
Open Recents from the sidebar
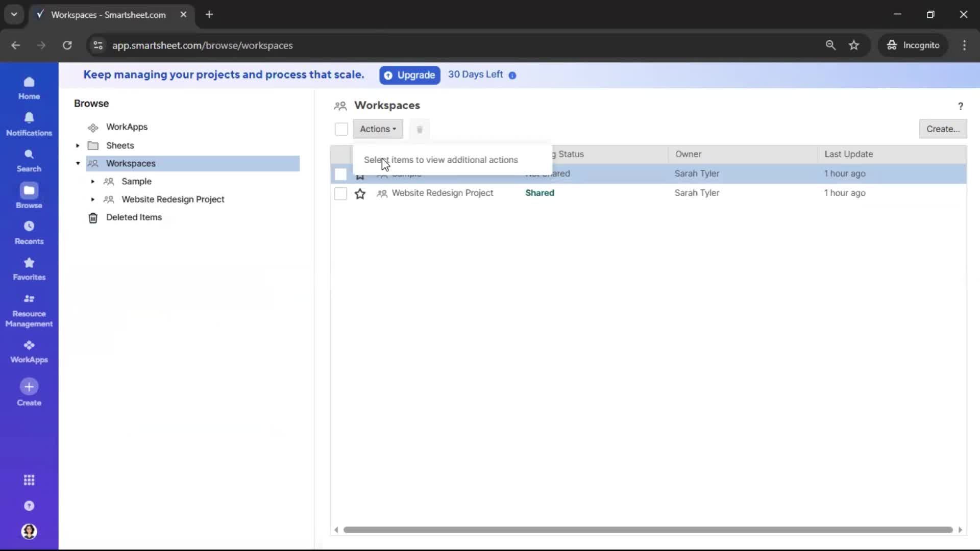click(x=29, y=233)
